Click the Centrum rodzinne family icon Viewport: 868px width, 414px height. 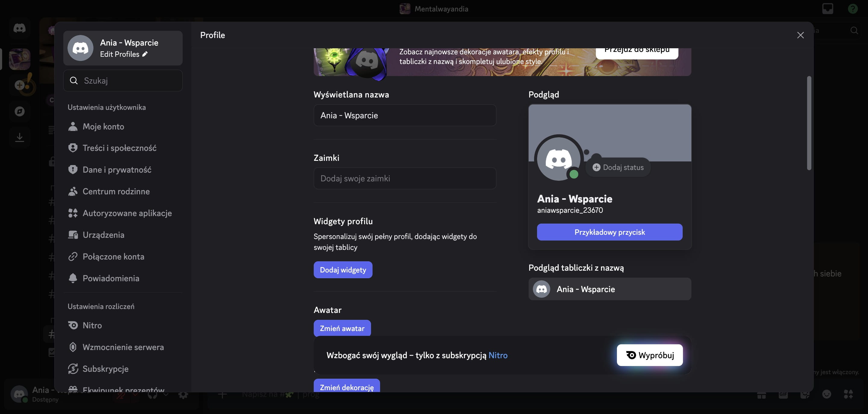73,191
